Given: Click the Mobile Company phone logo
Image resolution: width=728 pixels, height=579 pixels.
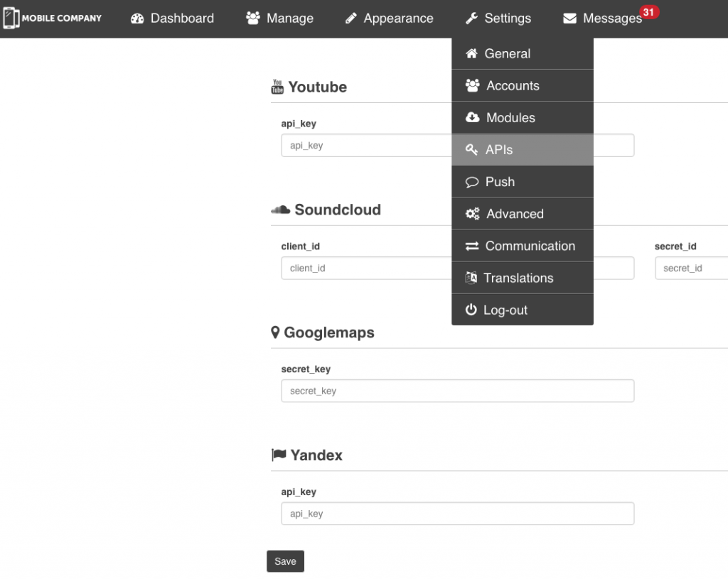Looking at the screenshot, I should 11,18.
